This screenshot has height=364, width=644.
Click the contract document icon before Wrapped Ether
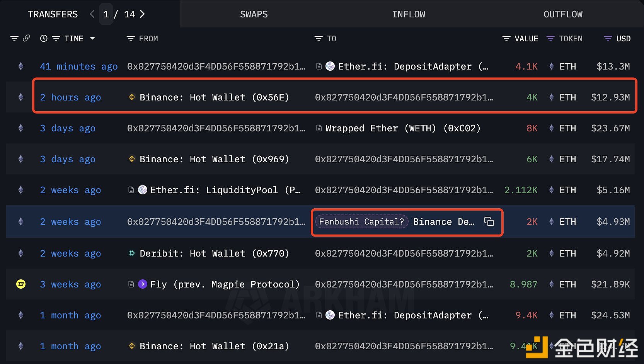(x=319, y=128)
